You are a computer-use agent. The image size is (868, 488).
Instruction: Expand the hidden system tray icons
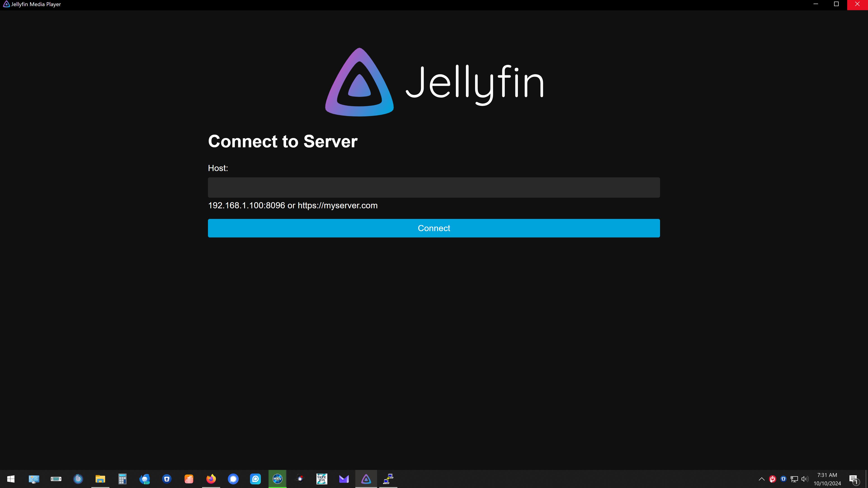pyautogui.click(x=761, y=479)
